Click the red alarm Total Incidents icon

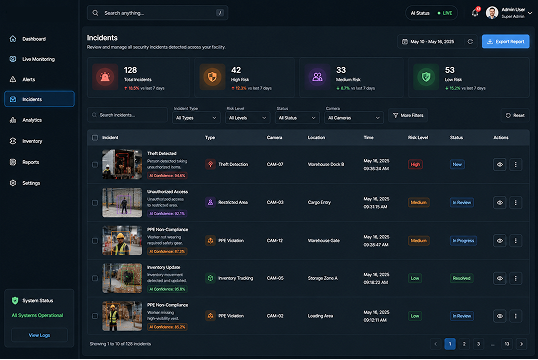[105, 77]
